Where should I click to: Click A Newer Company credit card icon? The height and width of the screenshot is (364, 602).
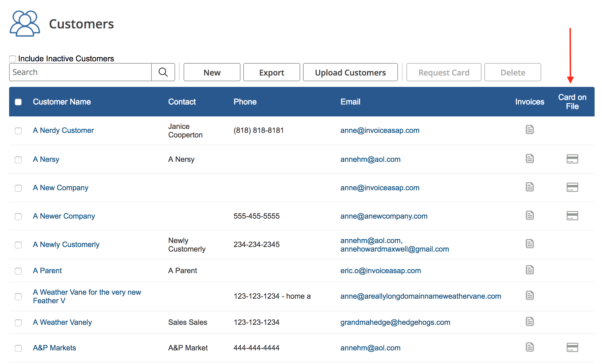tap(572, 216)
